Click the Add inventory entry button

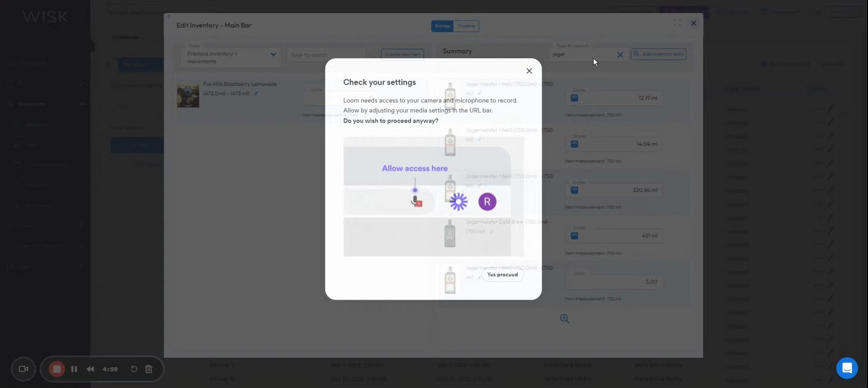[x=658, y=54]
